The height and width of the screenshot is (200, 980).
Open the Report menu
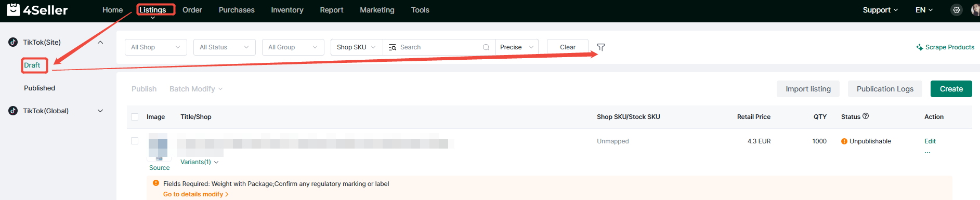point(332,10)
